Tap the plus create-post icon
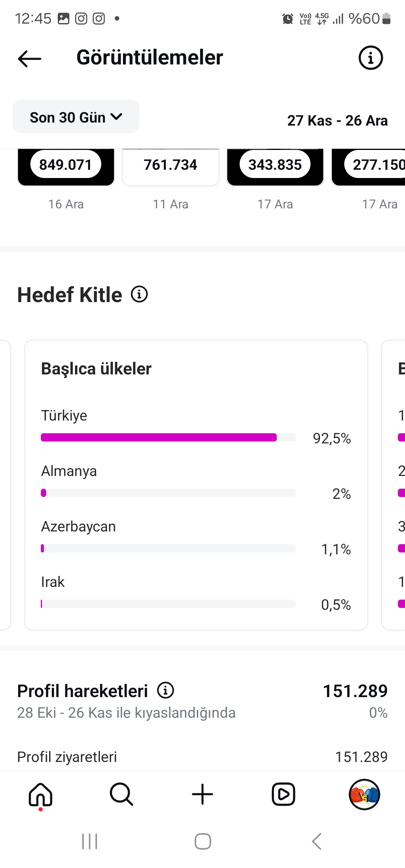The image size is (405, 868). coord(202,794)
